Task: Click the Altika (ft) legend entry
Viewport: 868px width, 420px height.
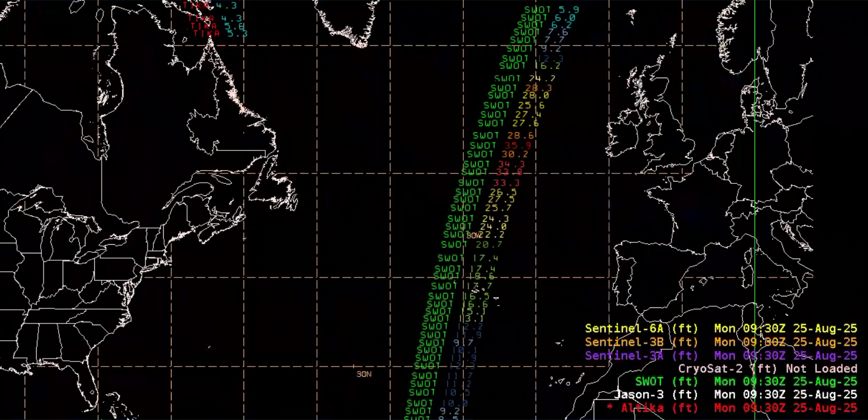Action: 732,408
